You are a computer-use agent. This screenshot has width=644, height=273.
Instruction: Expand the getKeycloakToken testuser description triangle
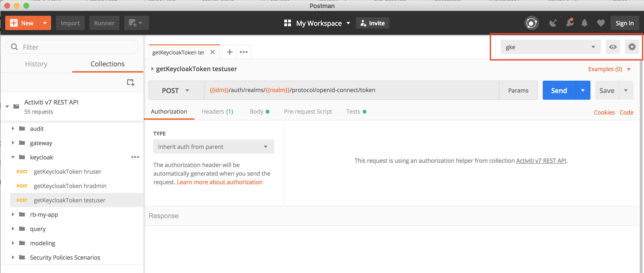coord(152,69)
